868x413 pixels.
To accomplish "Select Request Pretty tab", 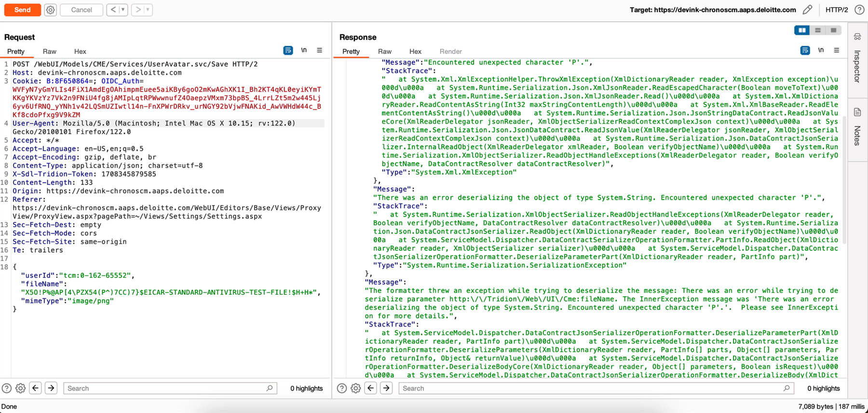I will pyautogui.click(x=16, y=51).
